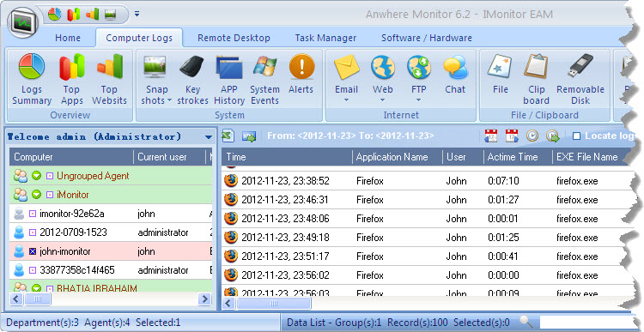Toggle checkbox for john-imonitor agent
644x332 pixels.
pyautogui.click(x=33, y=251)
